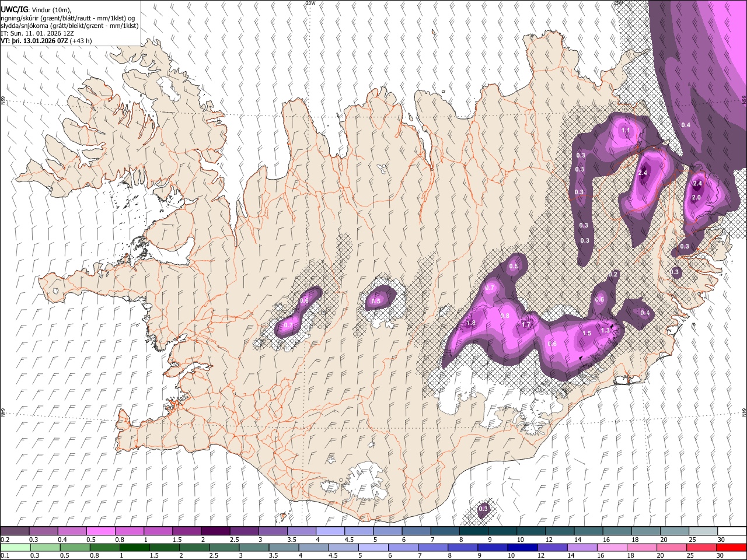Image resolution: width=747 pixels, height=560 pixels.
Task: Select the grey-purple legend swatch starting at 0.2
Action: [x=15, y=531]
